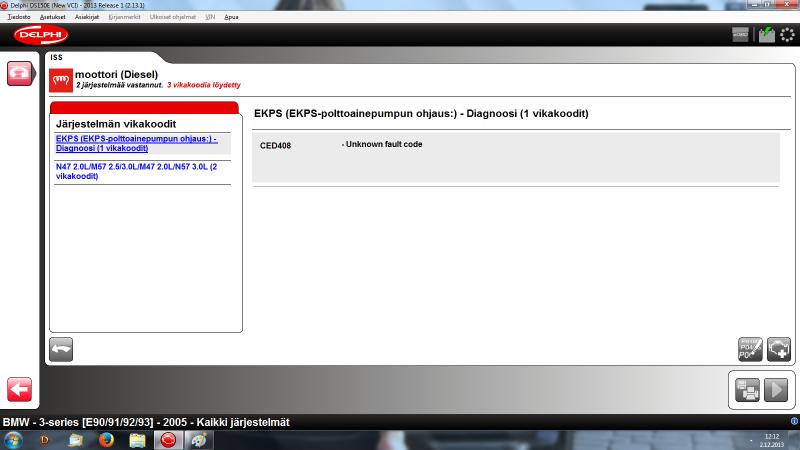
Task: Click the CED408 unknown fault code row
Action: (514, 145)
